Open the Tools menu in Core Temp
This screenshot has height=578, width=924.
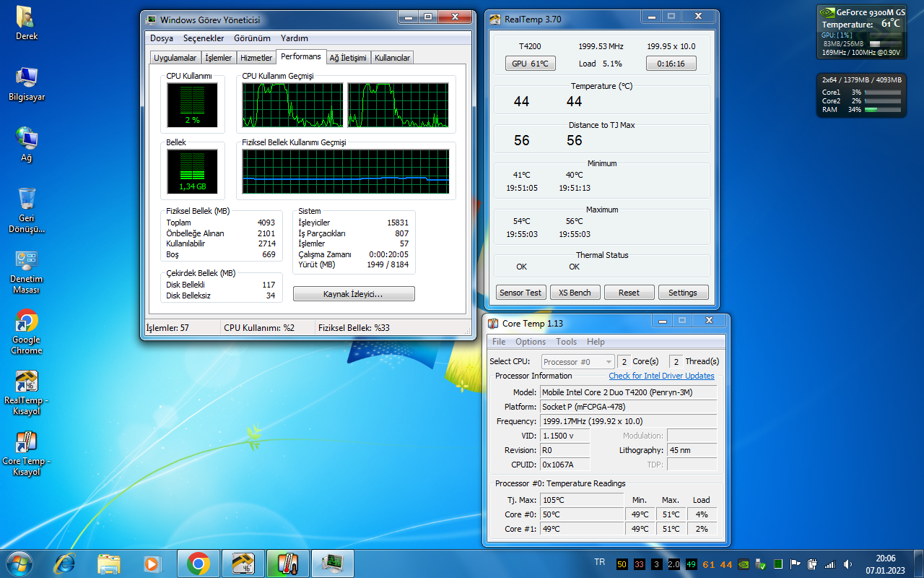click(567, 342)
